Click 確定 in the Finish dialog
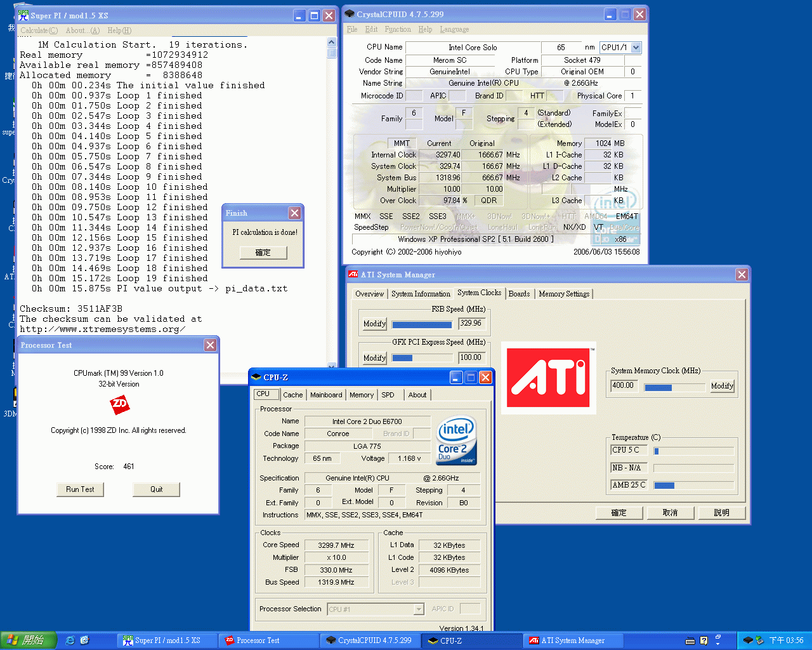Image resolution: width=812 pixels, height=650 pixels. click(263, 253)
